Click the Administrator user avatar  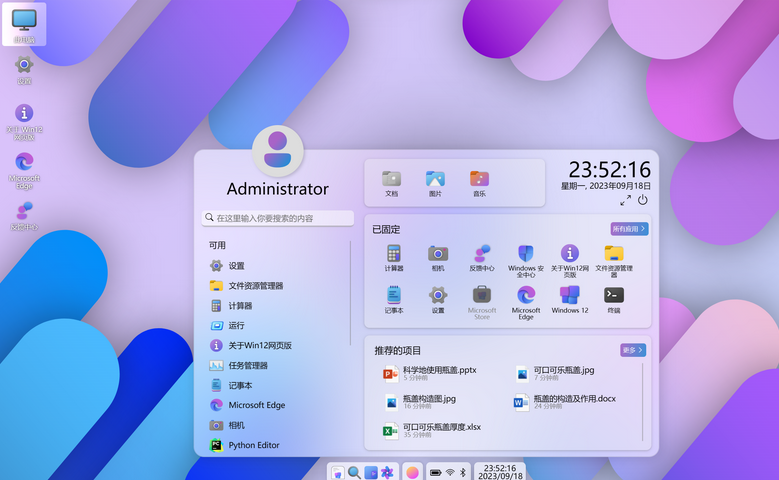tap(278, 151)
